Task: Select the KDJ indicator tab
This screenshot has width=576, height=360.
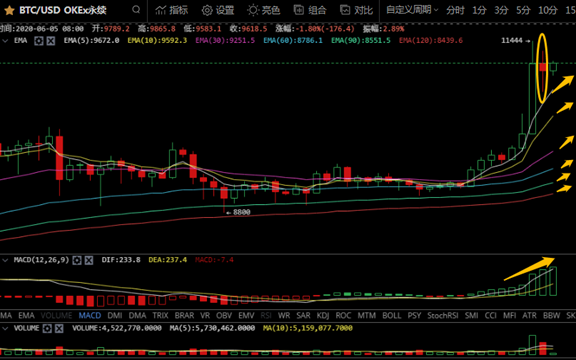Action: [x=323, y=316]
